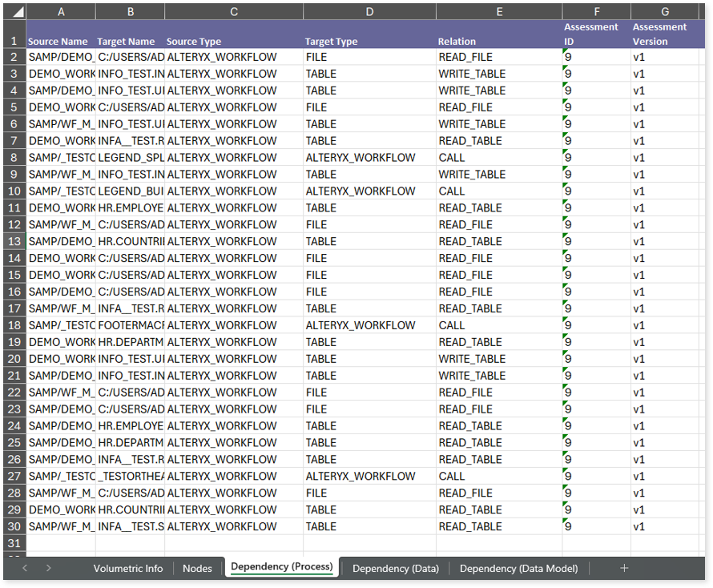Select READ_FILE relation cell in row 2

[x=499, y=57]
